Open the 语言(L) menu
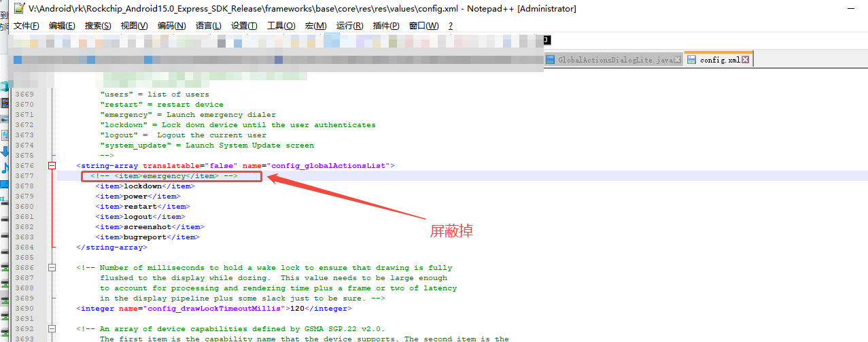Viewport: 868px width, 342px height. tap(208, 26)
